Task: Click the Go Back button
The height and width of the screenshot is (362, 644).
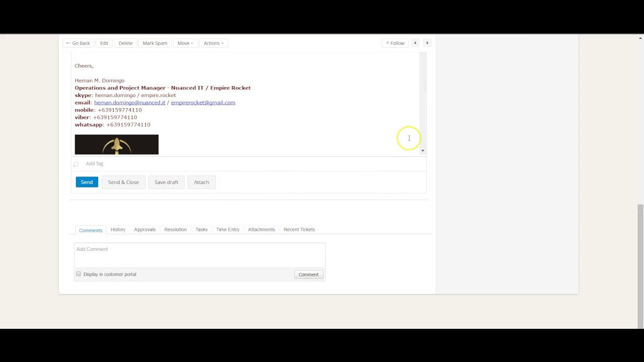Action: (x=77, y=43)
